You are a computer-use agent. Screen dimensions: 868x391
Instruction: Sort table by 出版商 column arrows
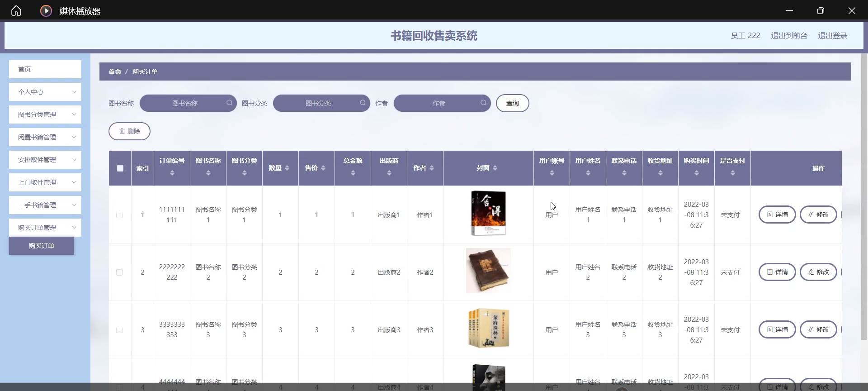click(389, 173)
